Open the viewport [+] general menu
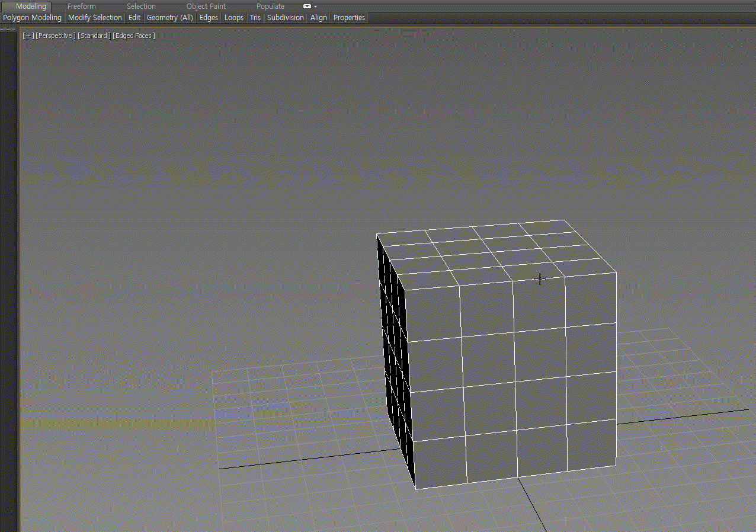756x532 pixels. (x=28, y=36)
